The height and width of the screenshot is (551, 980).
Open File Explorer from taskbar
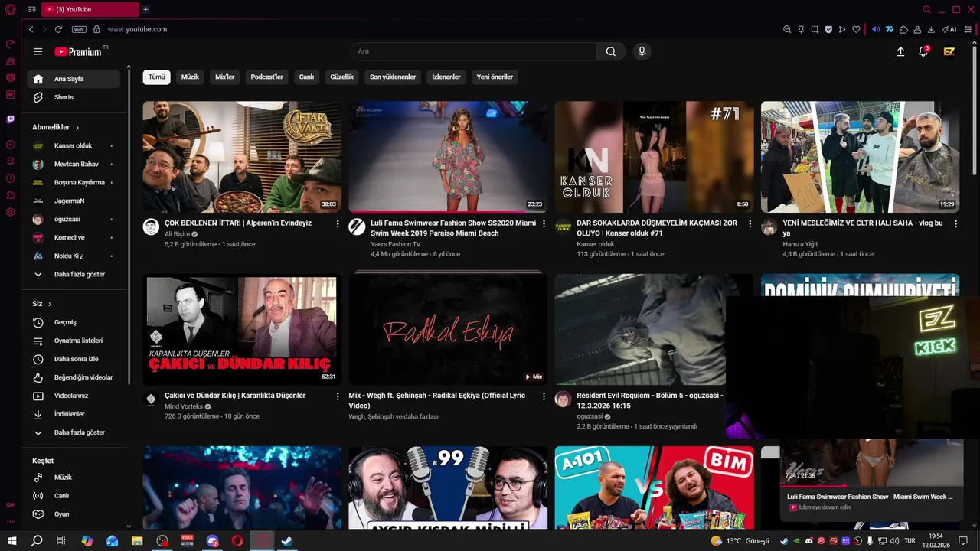(137, 541)
